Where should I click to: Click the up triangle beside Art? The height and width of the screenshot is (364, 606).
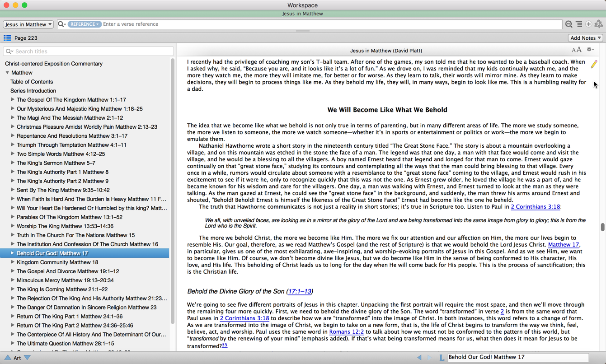[x=8, y=358]
